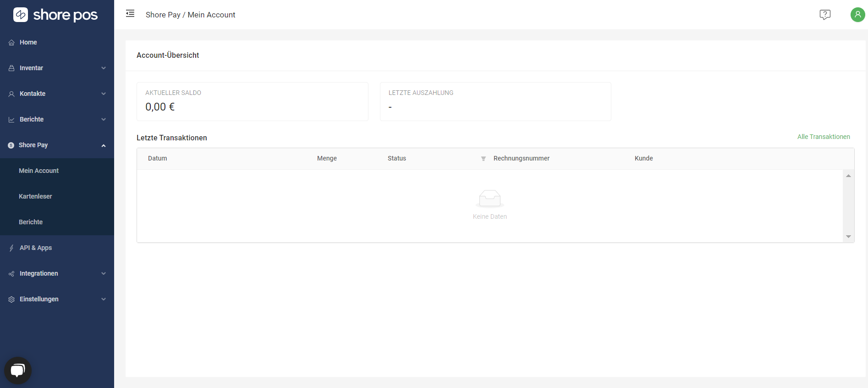This screenshot has width=868, height=388.
Task: Click the Shore POS logo
Action: [x=55, y=15]
